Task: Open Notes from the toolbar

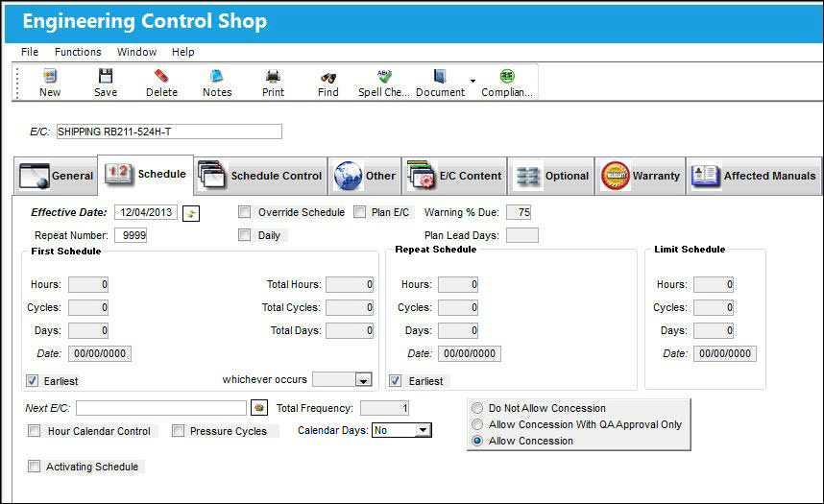Action: tap(216, 76)
